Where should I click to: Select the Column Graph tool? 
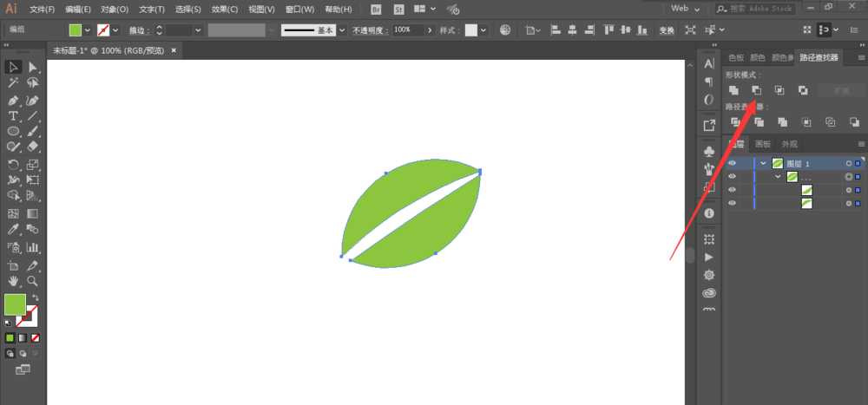point(33,247)
